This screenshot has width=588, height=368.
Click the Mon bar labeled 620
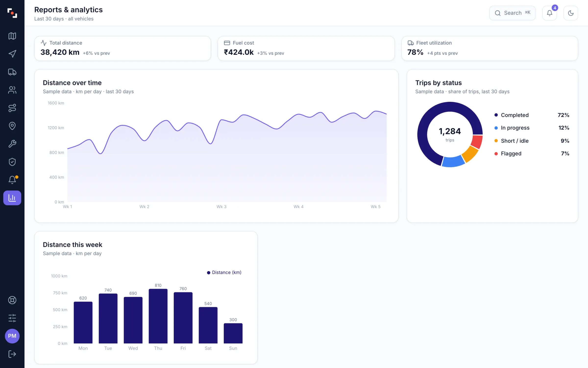(83, 322)
